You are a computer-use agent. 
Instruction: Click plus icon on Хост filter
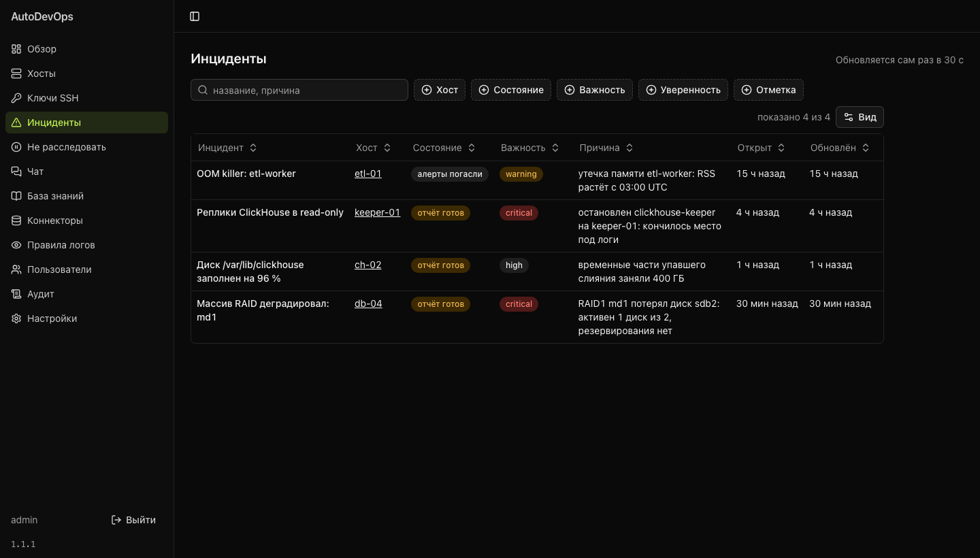[427, 90]
